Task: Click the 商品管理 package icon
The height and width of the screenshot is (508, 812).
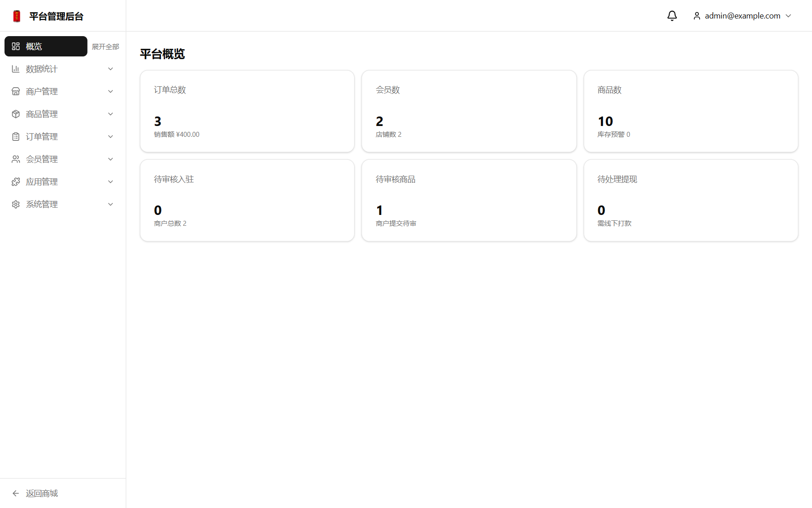Action: (16, 114)
